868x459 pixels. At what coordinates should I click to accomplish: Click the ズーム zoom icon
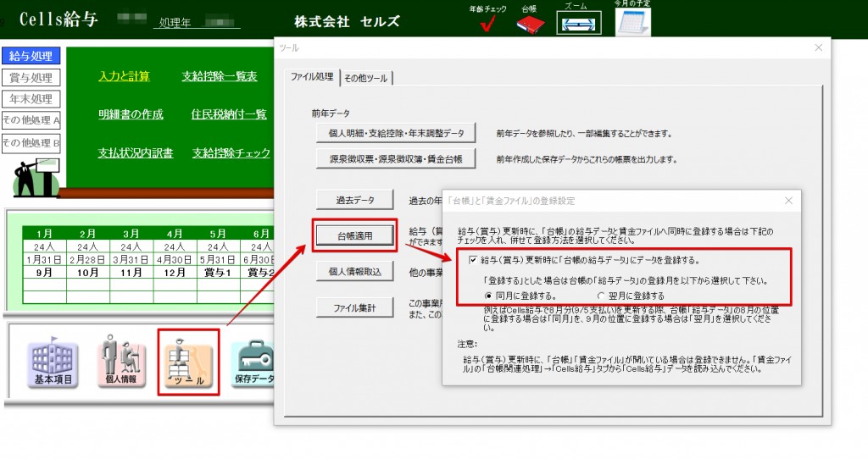(578, 23)
